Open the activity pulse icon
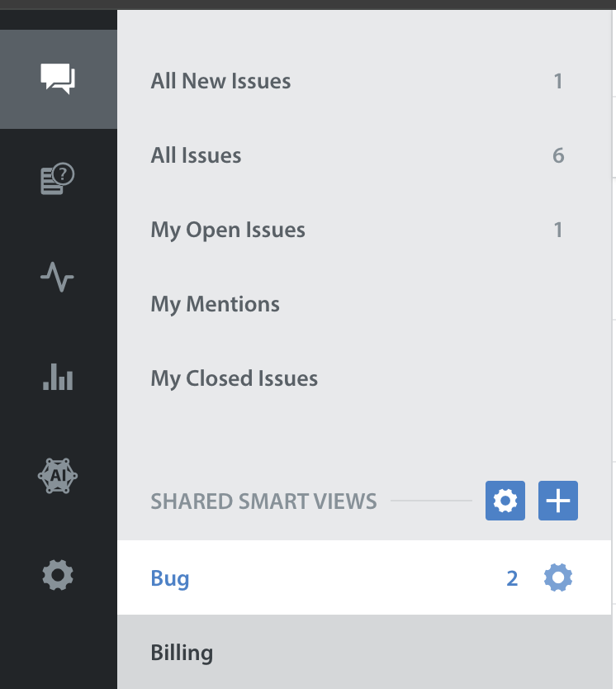This screenshot has height=689, width=616. tap(57, 278)
